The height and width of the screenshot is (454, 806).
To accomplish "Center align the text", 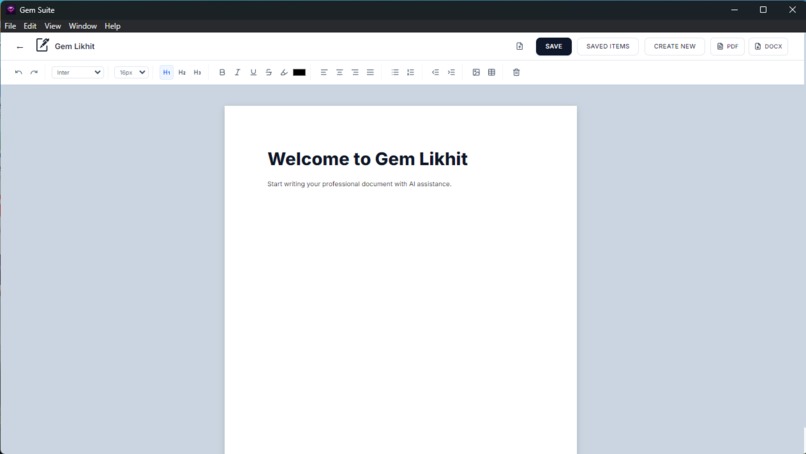I will pyautogui.click(x=339, y=72).
